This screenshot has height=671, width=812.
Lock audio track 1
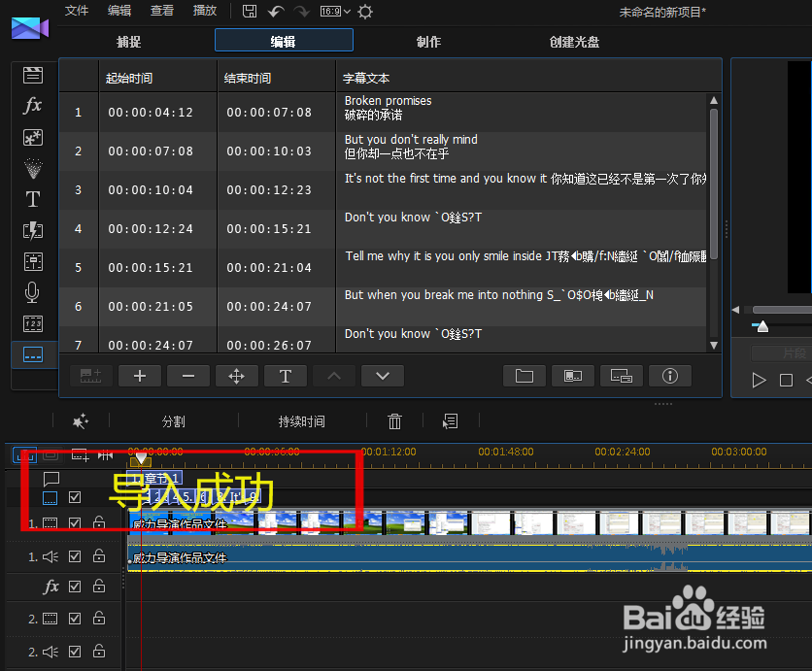coord(99,556)
